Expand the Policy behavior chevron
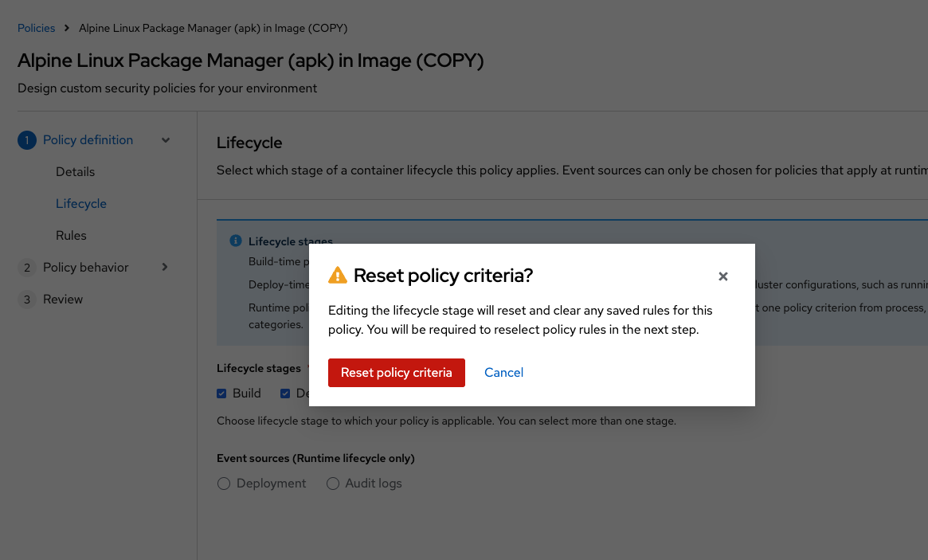This screenshot has height=560, width=928. 165,267
